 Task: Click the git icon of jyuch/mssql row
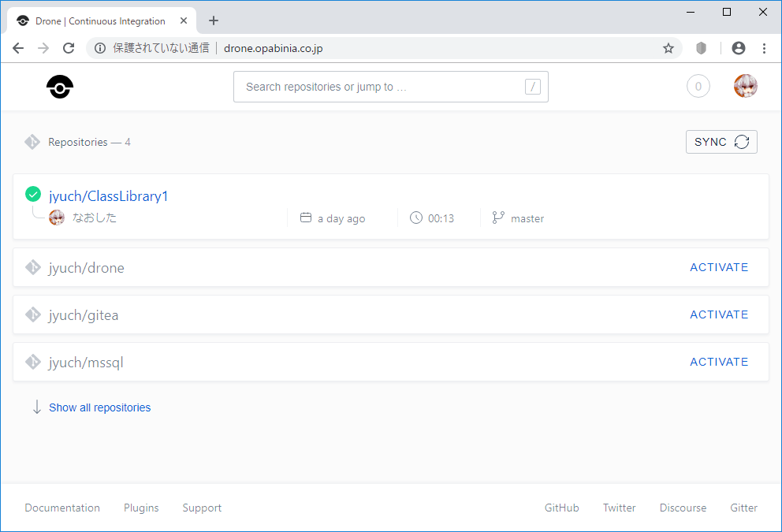tap(33, 362)
